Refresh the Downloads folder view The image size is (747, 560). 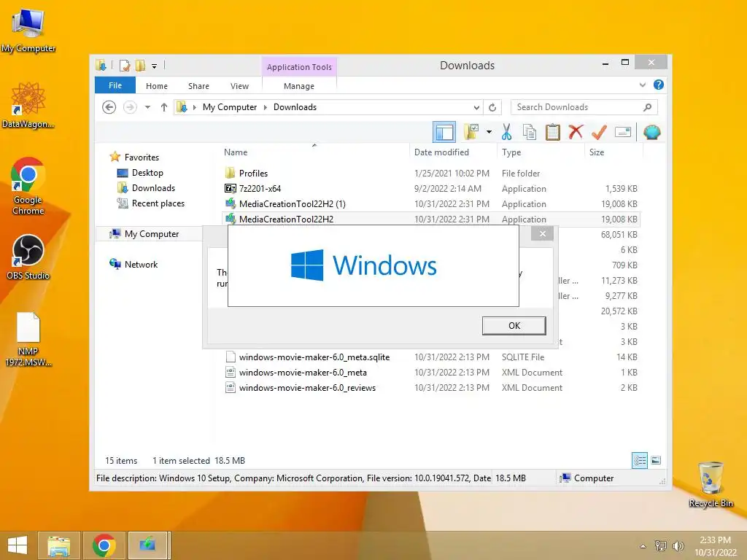pyautogui.click(x=492, y=107)
